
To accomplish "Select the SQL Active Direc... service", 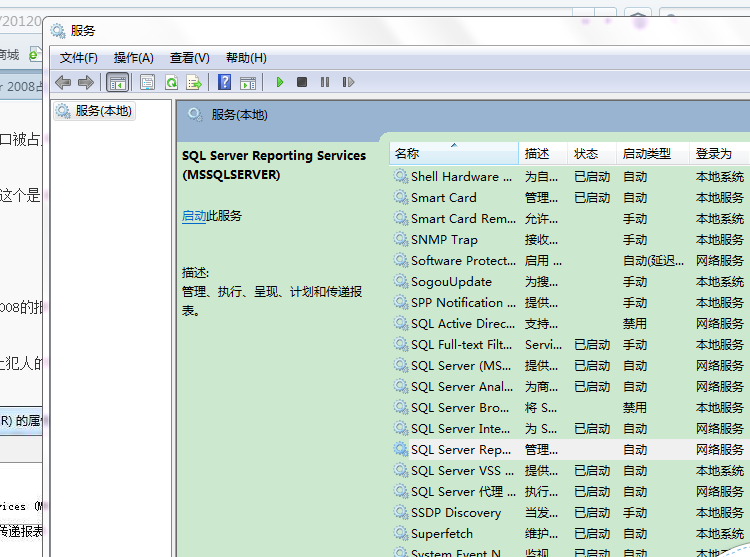I will tap(463, 324).
